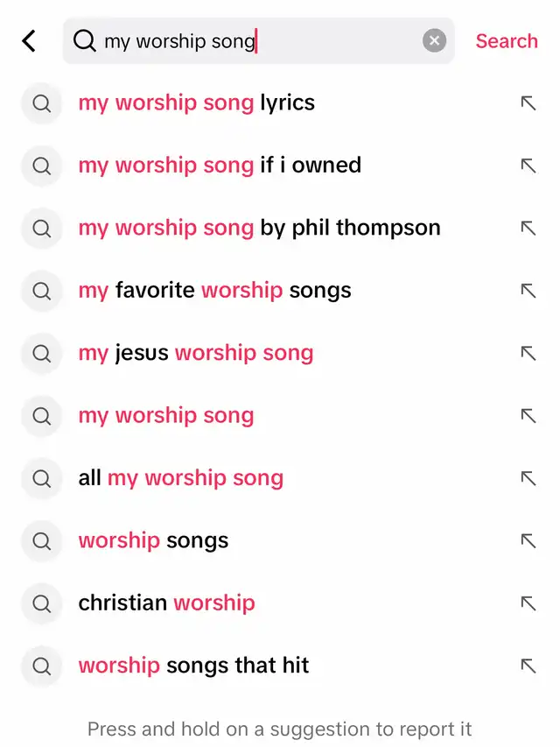Click magnifier icon beside "all my worship song"
Image resolution: width=560 pixels, height=747 pixels.
tap(41, 478)
